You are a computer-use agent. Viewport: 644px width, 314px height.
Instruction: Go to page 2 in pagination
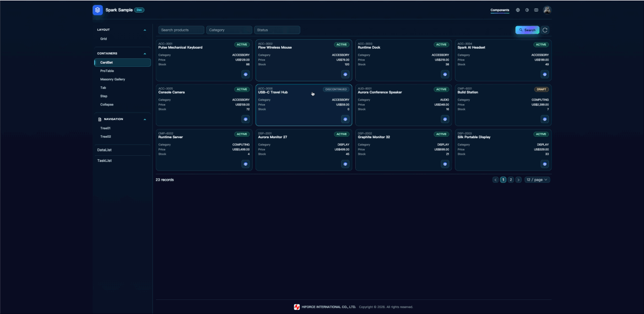[511, 180]
